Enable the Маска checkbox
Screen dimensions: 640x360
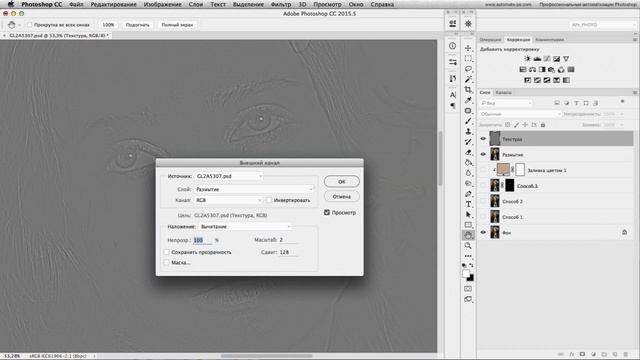tap(167, 262)
